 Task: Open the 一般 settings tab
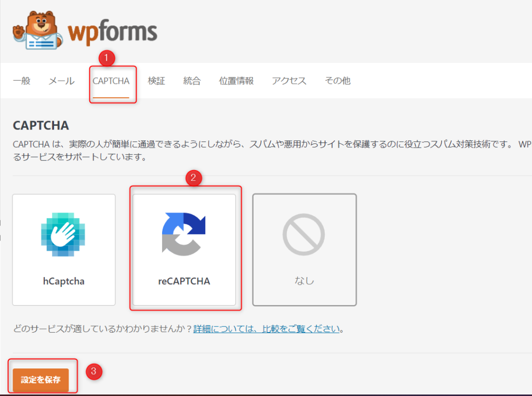tap(22, 81)
